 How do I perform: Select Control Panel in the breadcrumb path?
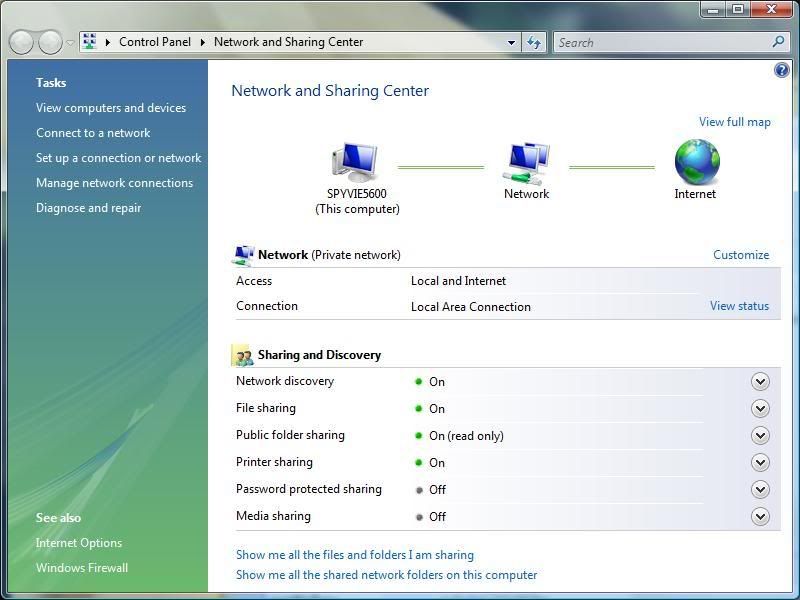click(154, 42)
